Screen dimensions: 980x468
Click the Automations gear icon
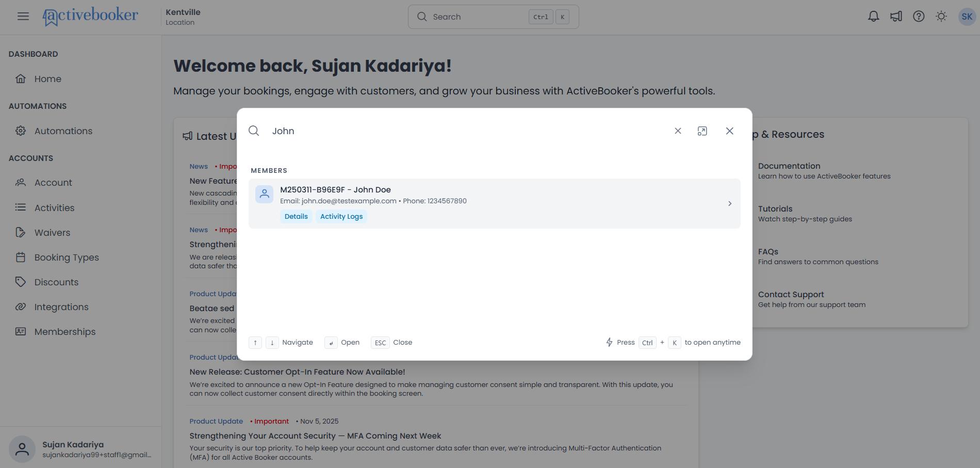click(x=21, y=131)
